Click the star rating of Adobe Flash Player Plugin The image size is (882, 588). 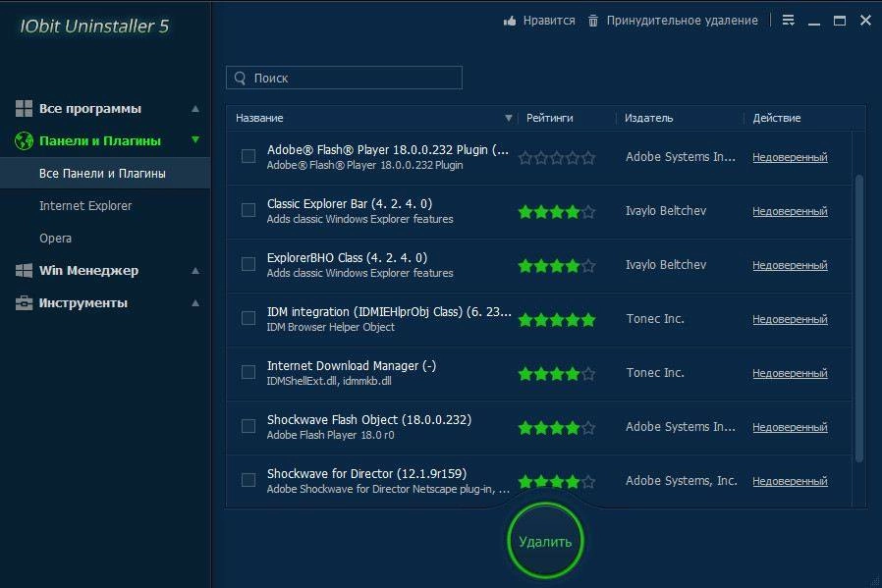click(557, 157)
